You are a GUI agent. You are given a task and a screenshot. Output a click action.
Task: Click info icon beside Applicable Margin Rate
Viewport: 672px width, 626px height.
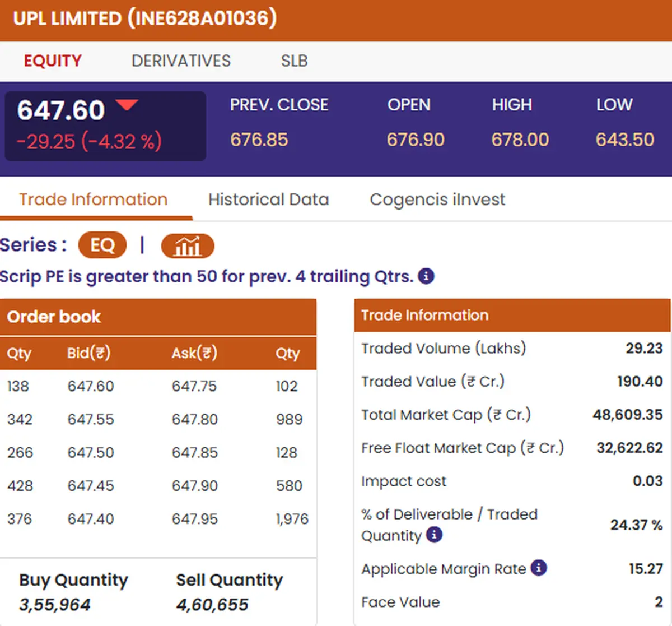(539, 568)
